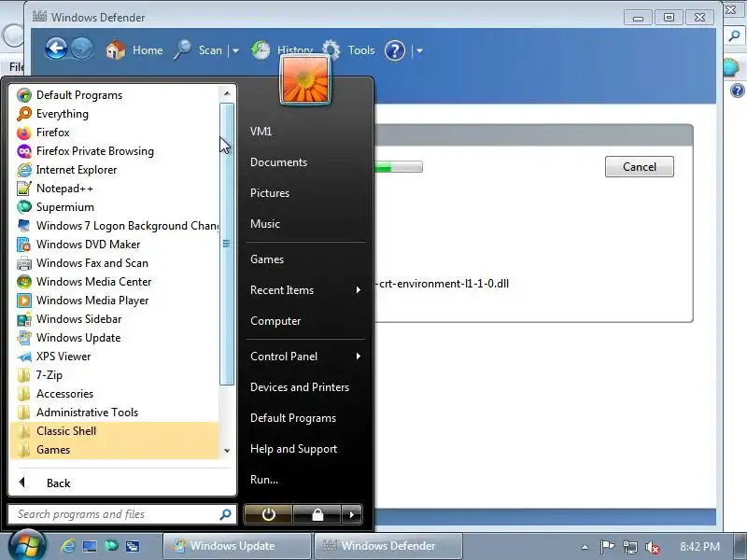The height and width of the screenshot is (560, 747).
Task: Click the search magnifier in Start menu
Action: click(225, 514)
